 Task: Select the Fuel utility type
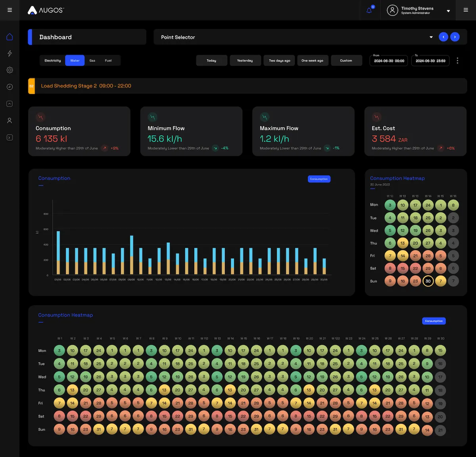coord(108,61)
